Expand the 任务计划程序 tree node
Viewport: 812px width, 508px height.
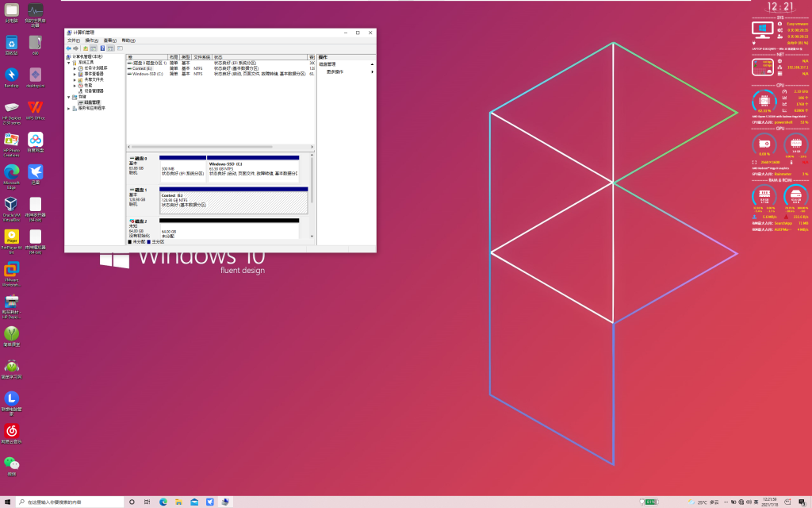click(75, 68)
